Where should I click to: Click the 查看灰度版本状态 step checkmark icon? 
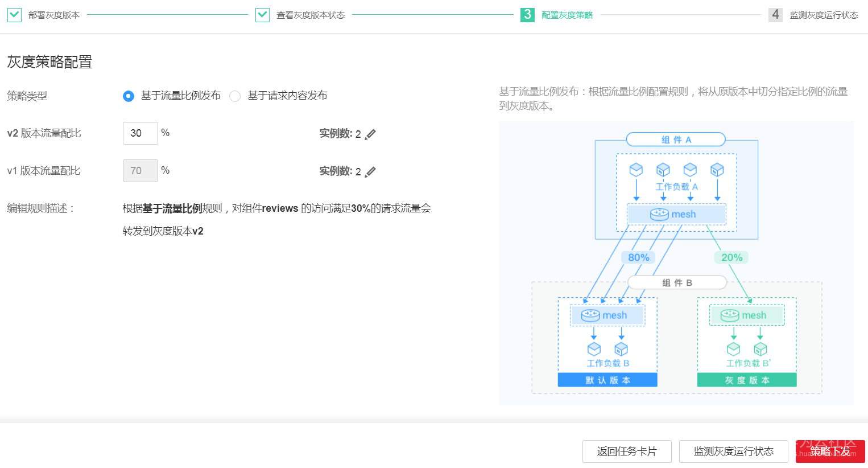coord(262,15)
